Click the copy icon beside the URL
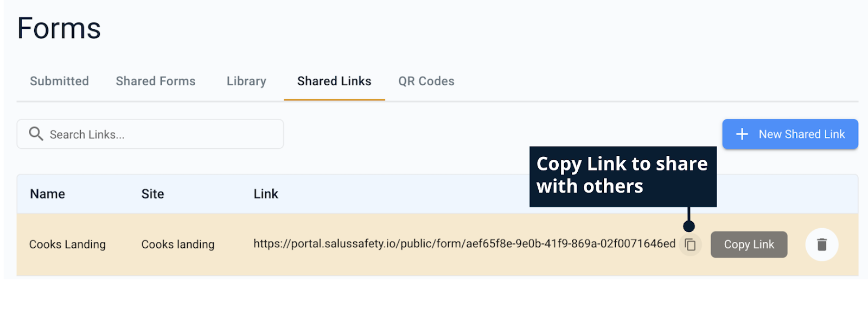 click(x=690, y=244)
